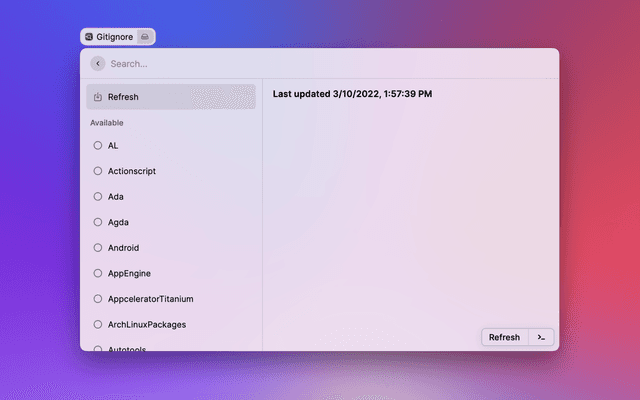Toggle the Ada template circle

coord(97,196)
